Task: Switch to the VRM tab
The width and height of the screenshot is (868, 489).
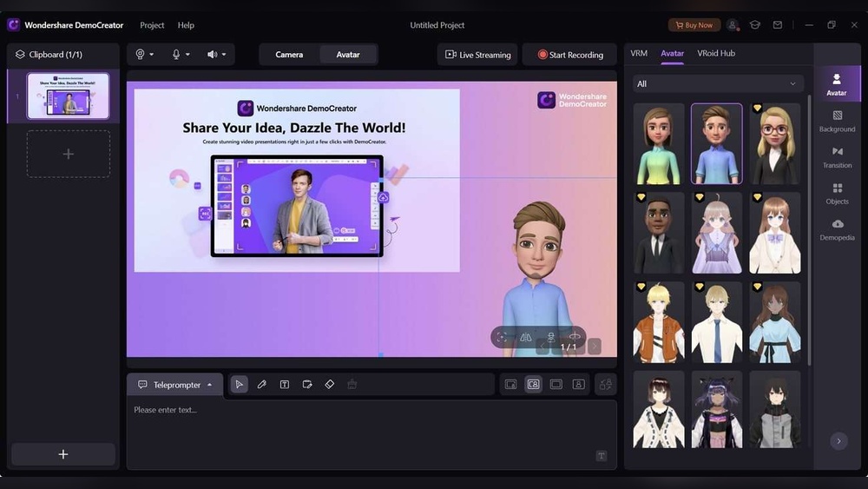Action: click(639, 53)
